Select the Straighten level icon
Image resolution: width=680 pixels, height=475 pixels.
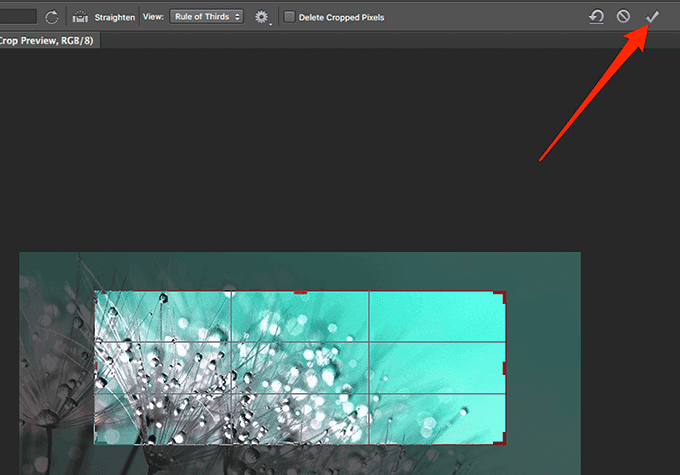pos(80,17)
